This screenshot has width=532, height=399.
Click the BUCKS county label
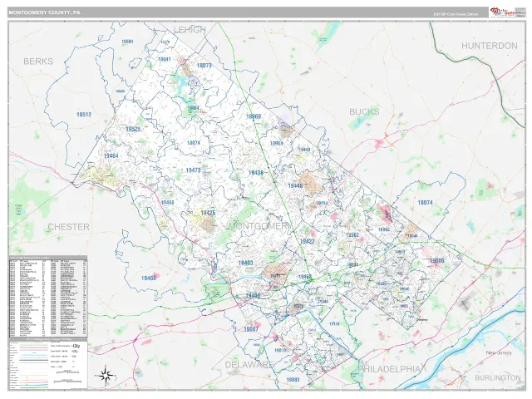(x=364, y=111)
